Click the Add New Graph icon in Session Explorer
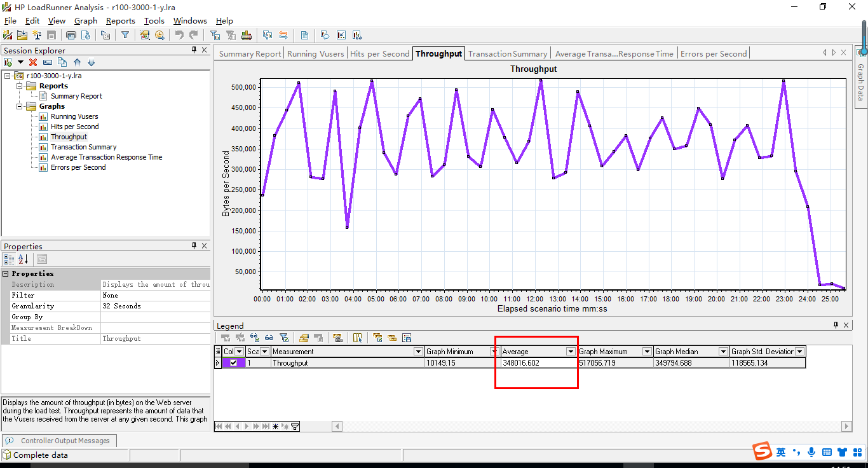This screenshot has width=868, height=468. (8, 62)
